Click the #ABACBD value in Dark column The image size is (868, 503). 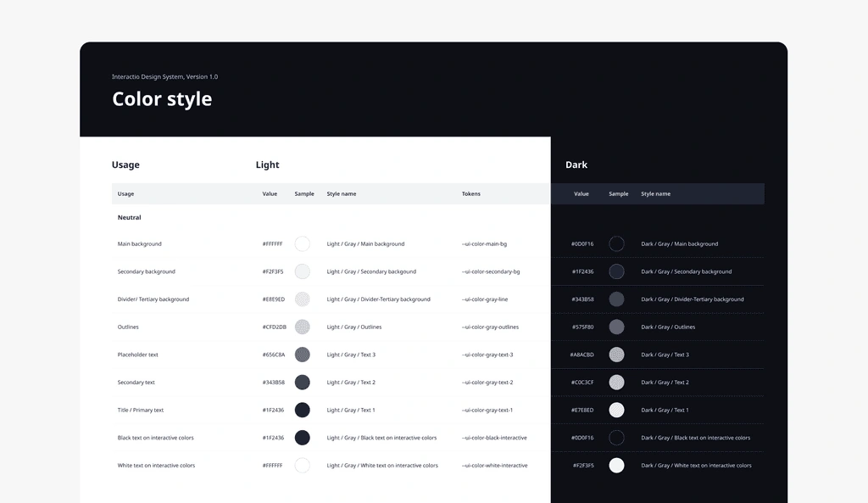581,355
